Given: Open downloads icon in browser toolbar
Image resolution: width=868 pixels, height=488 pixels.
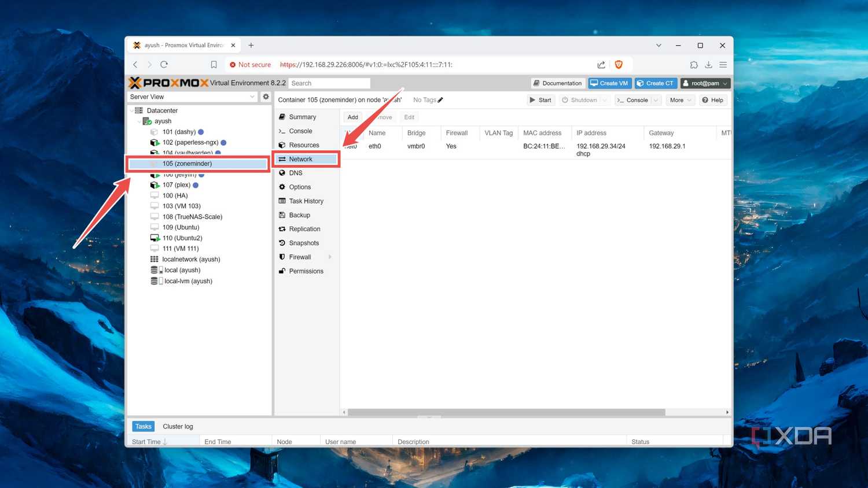Looking at the screenshot, I should click(708, 65).
